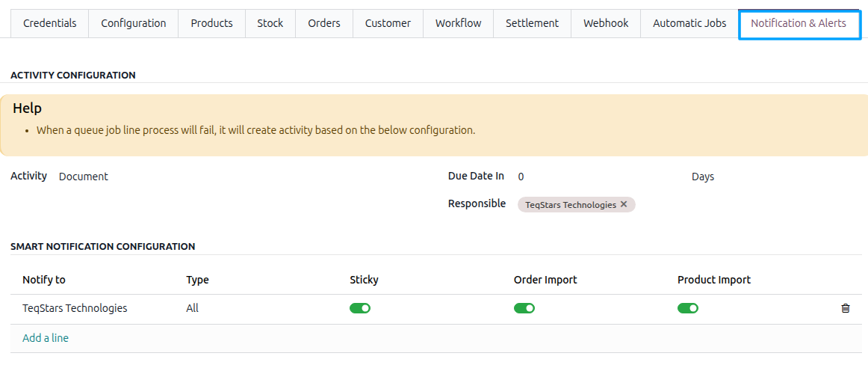This screenshot has height=368, width=868.
Task: Select the Stock tab
Action: pyautogui.click(x=270, y=23)
